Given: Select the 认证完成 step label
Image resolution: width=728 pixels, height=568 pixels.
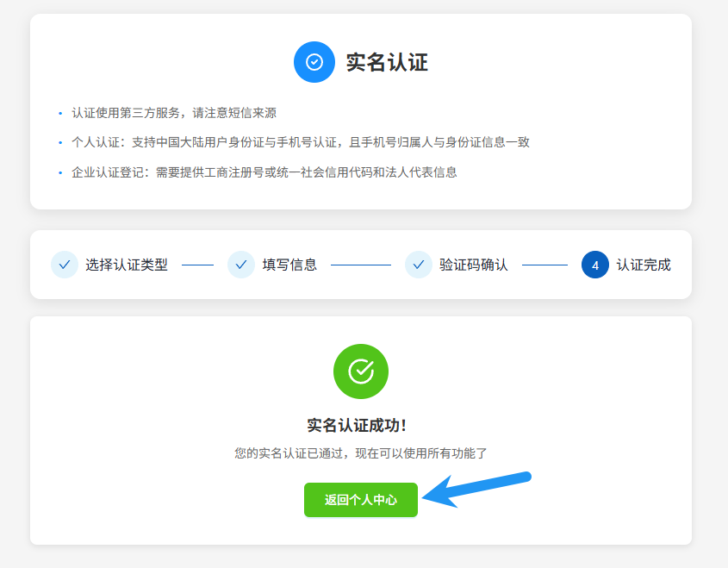Looking at the screenshot, I should 644,265.
